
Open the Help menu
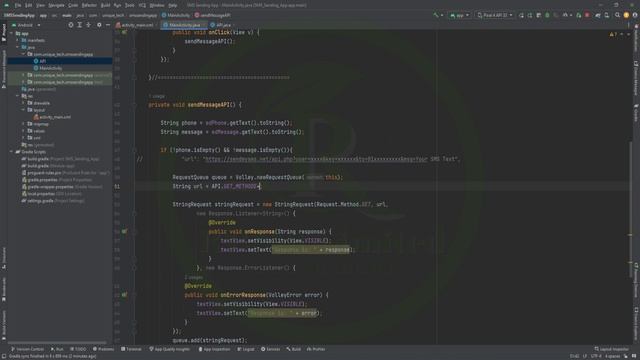[173, 5]
